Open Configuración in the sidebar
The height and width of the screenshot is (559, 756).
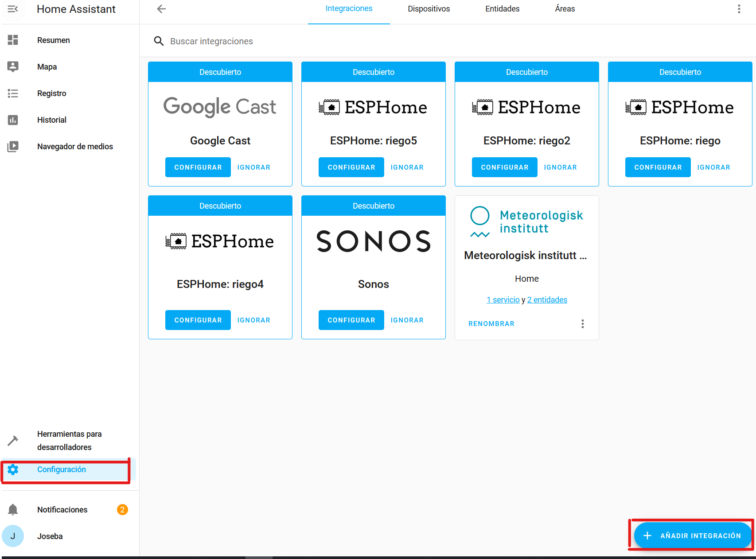tap(69, 470)
